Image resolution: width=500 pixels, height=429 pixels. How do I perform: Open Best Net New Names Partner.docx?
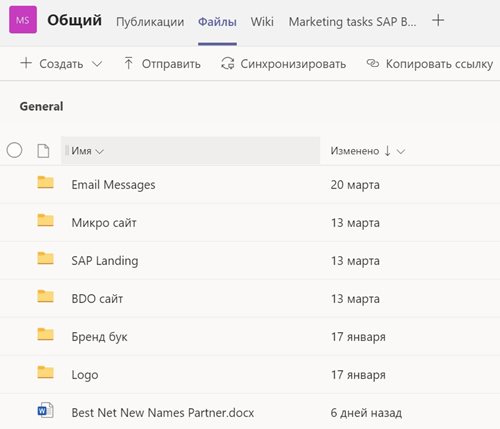click(163, 413)
